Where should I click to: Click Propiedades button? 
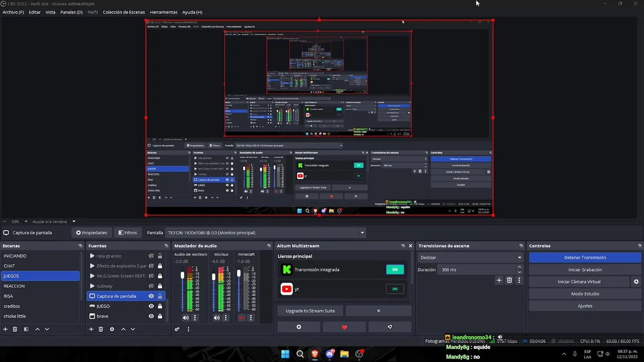[91, 233]
